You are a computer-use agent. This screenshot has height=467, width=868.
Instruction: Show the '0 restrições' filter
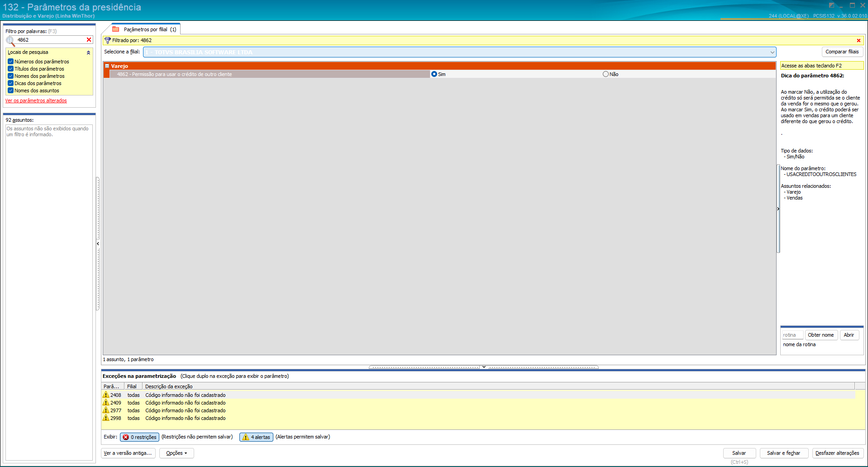[139, 437]
